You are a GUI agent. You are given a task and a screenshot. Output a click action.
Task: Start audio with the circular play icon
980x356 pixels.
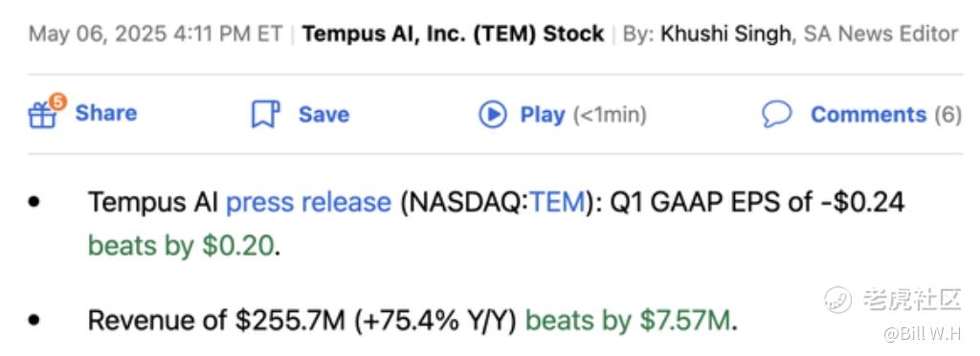(493, 115)
